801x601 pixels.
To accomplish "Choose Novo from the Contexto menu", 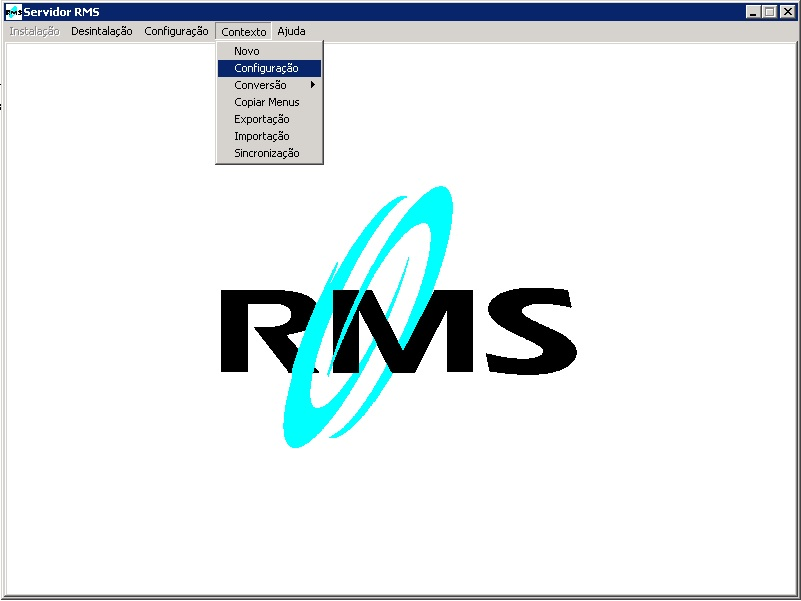I will coord(269,51).
